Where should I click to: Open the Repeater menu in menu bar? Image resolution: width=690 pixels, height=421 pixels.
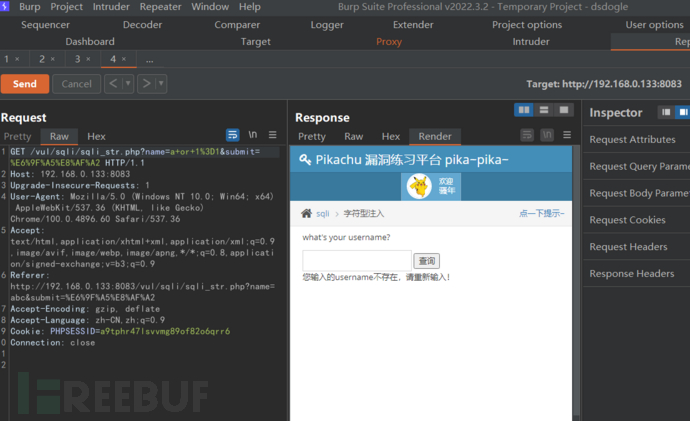[x=160, y=7]
